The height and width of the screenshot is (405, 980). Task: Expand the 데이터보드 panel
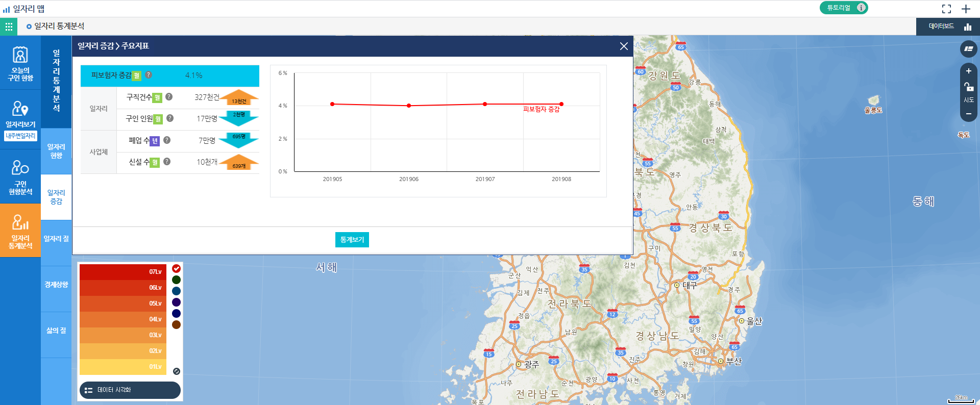(947, 27)
